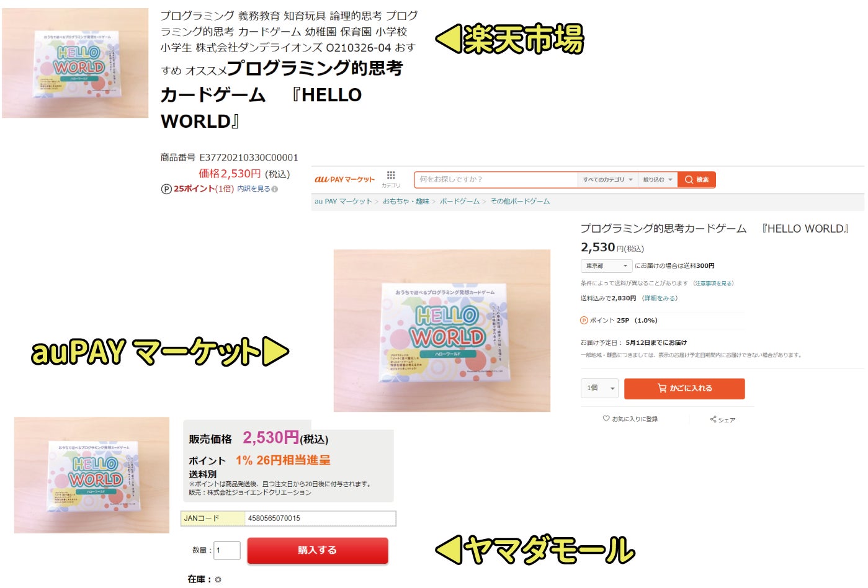The height and width of the screenshot is (588, 868).
Task: Click the large au PAY product image
Action: point(442,331)
